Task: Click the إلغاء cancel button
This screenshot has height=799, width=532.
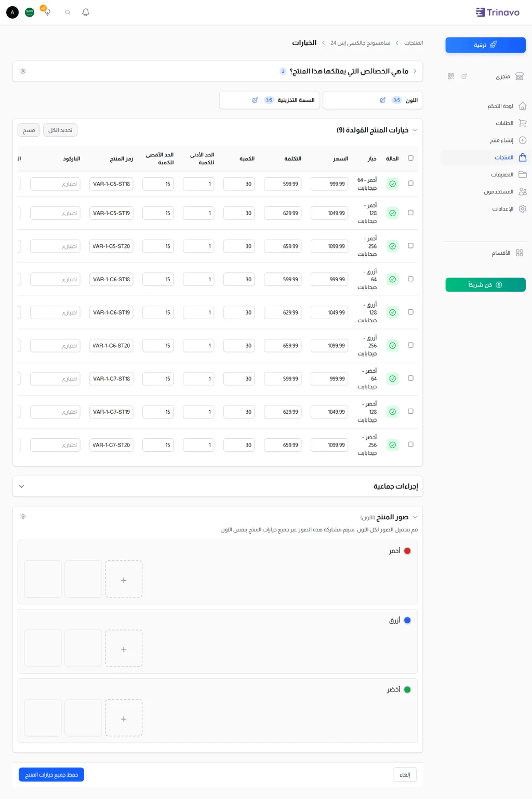Action: pos(405,775)
